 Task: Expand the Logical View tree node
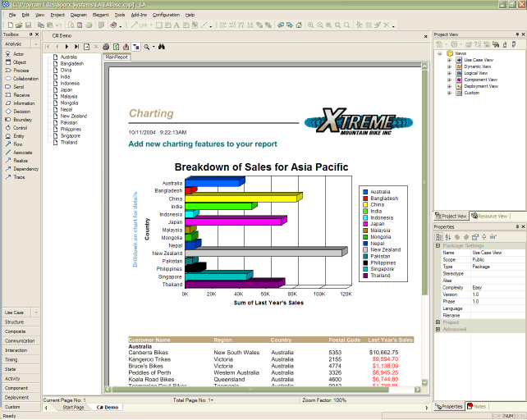(x=449, y=73)
